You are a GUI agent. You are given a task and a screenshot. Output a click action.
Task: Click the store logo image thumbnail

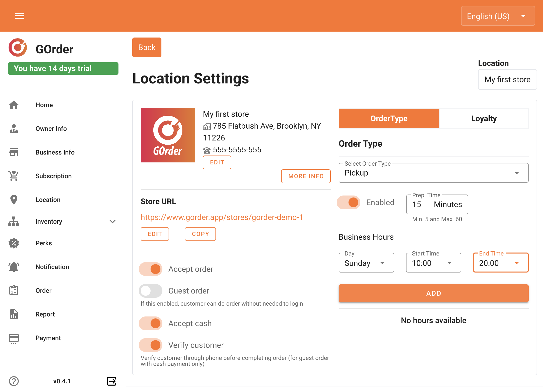(168, 135)
